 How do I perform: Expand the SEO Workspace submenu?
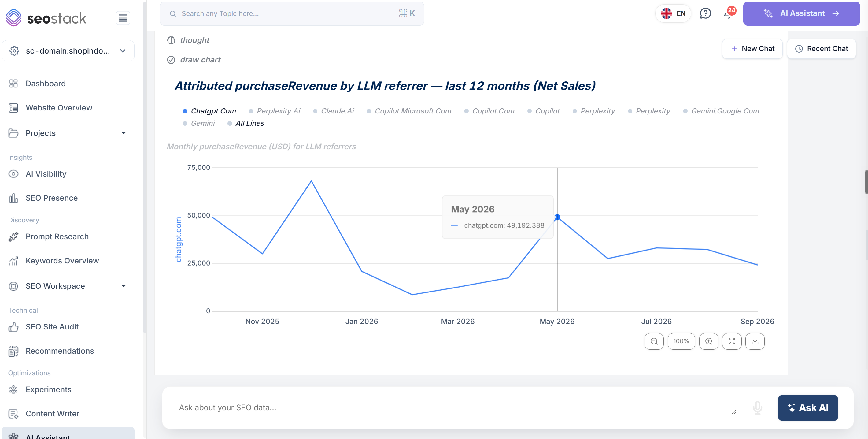[124, 286]
